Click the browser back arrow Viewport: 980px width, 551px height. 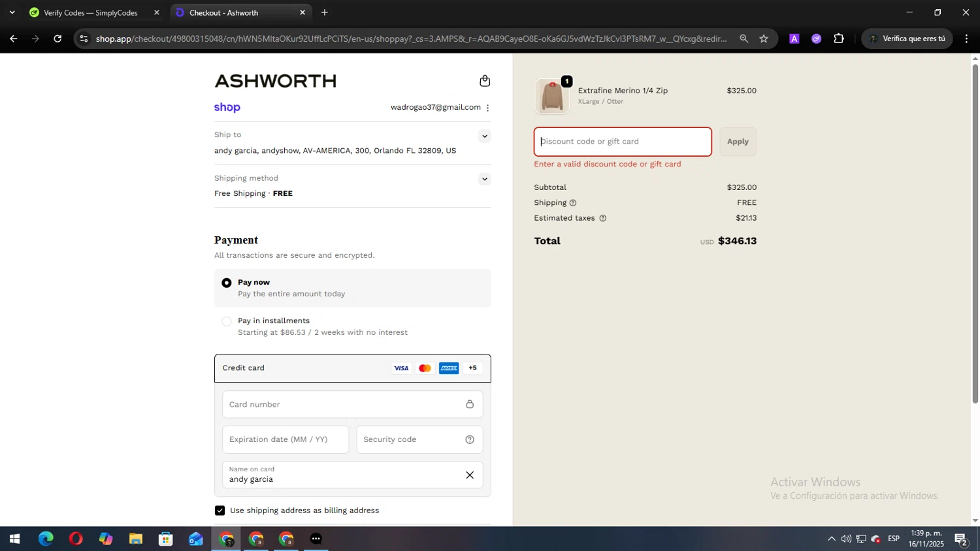(x=13, y=39)
